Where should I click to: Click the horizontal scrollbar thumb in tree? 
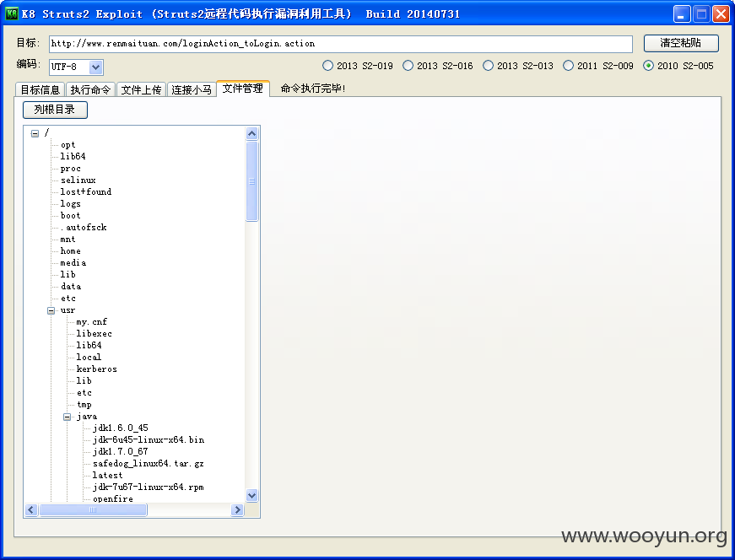(93, 509)
